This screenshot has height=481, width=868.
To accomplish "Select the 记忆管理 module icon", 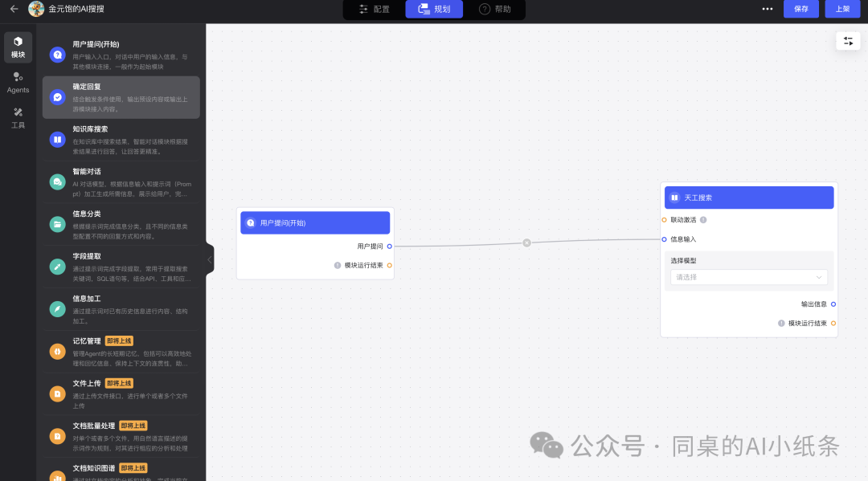I will 58,352.
